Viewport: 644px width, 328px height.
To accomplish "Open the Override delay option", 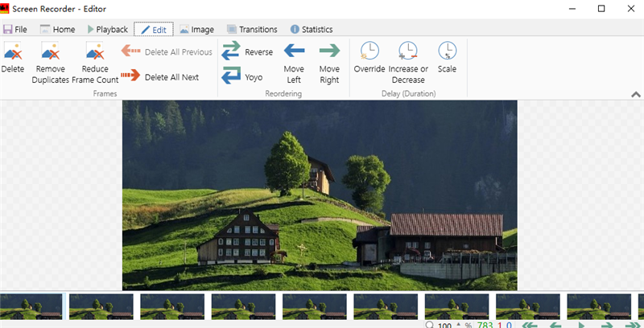I will point(369,57).
